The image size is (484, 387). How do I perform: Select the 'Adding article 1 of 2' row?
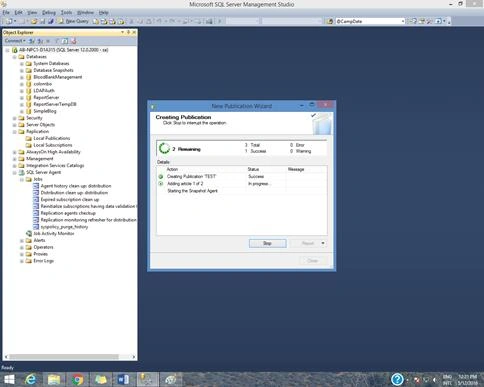(x=242, y=184)
